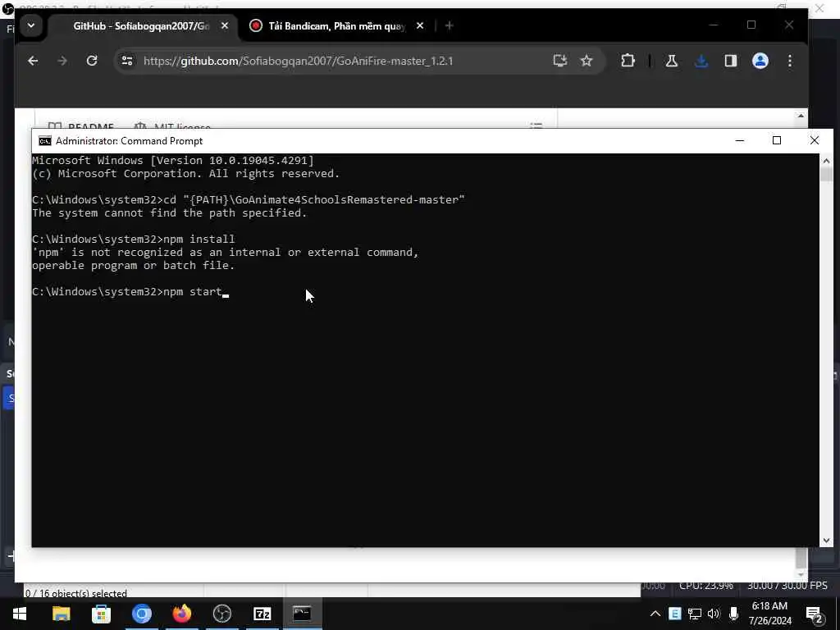Switch to Tải Bandicam tab

coord(337,25)
